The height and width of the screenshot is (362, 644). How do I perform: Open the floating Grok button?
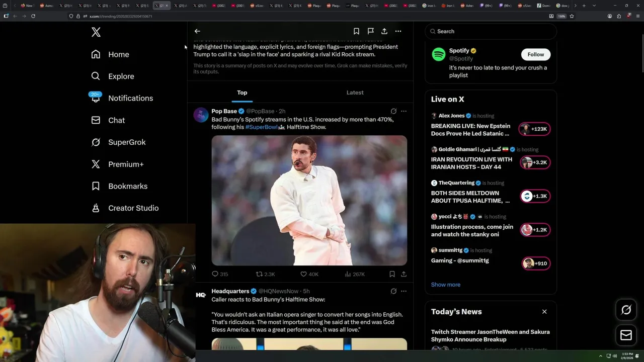[x=626, y=310]
